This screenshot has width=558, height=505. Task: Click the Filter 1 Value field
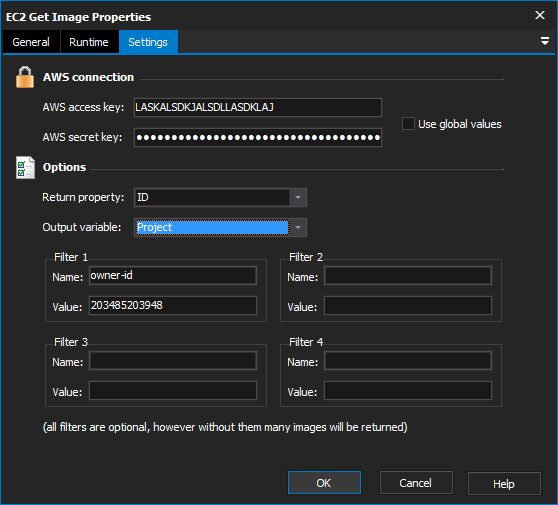(x=173, y=305)
